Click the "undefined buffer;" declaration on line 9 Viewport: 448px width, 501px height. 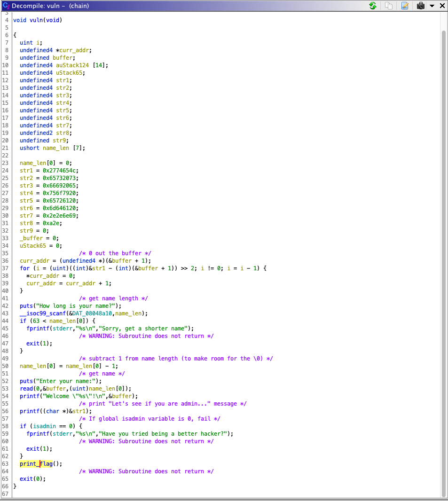(47, 58)
